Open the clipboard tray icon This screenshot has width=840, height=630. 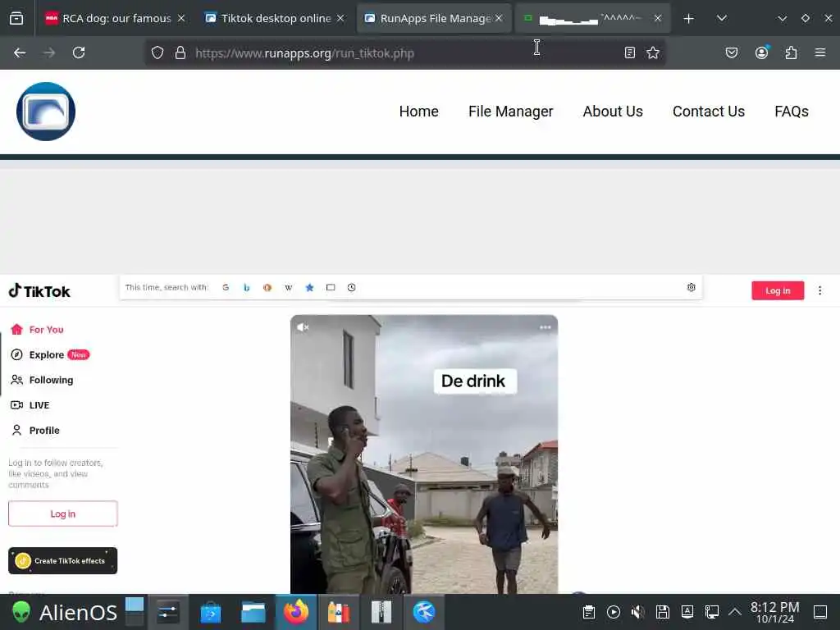589,612
